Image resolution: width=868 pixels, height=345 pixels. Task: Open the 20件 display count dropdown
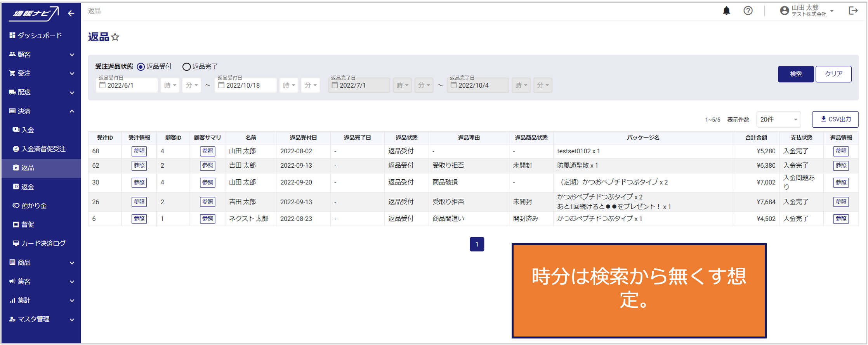(x=778, y=120)
